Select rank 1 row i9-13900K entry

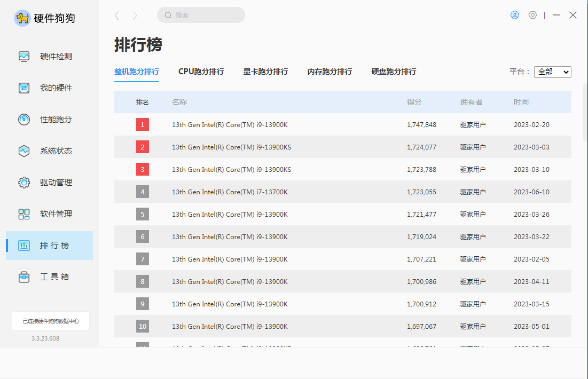pos(230,125)
